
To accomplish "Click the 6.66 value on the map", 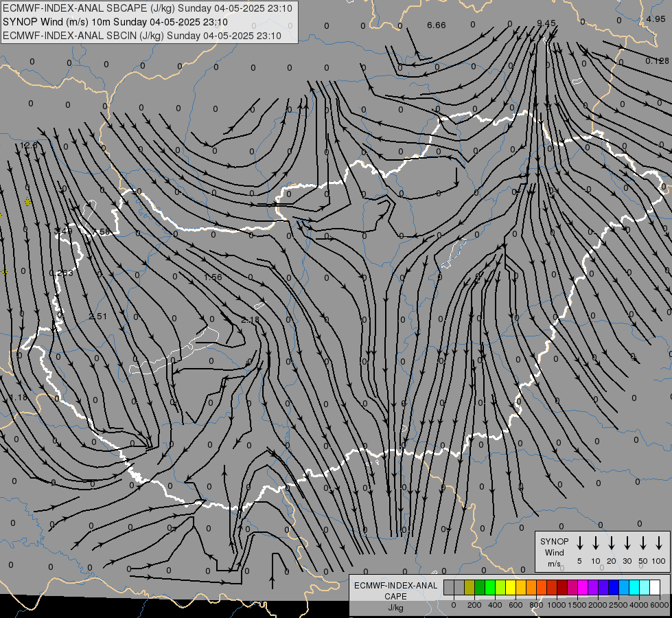I will click(x=437, y=25).
